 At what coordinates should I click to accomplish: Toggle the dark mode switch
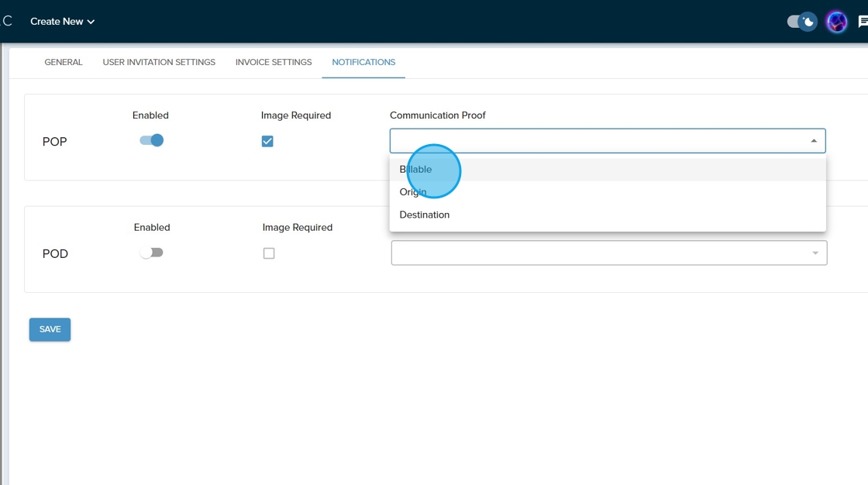[x=801, y=22]
